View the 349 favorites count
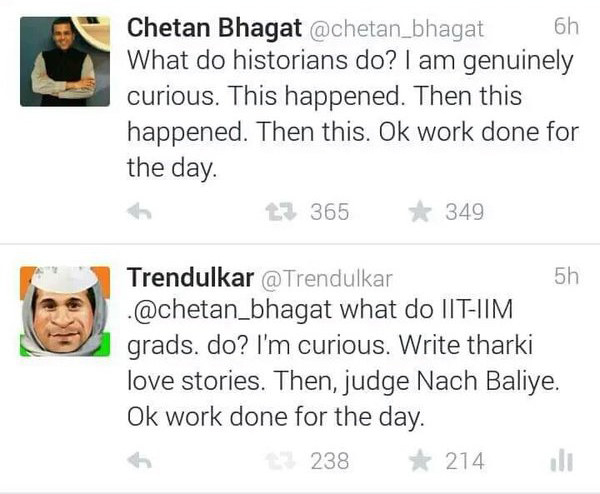 465,212
